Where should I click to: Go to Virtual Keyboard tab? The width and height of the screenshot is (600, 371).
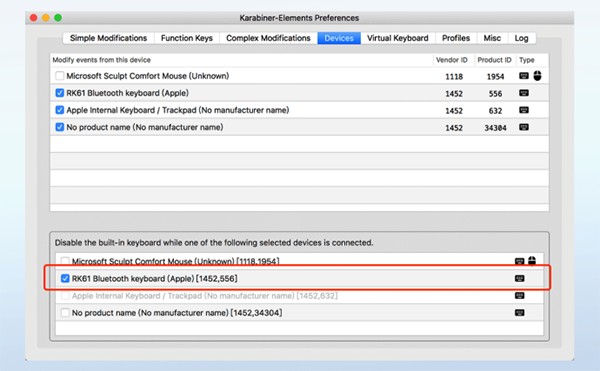tap(398, 38)
